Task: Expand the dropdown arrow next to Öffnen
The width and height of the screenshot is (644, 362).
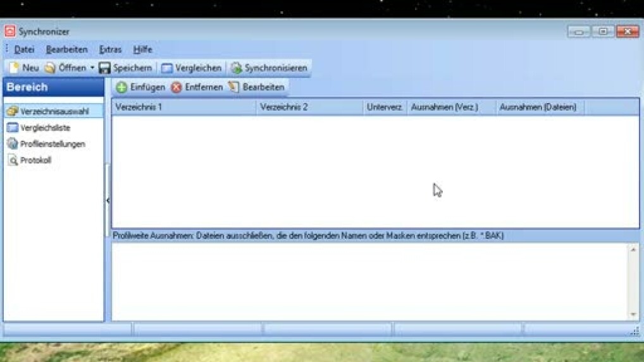Action: point(92,68)
